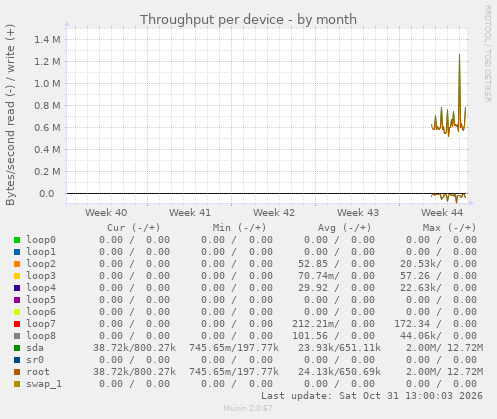Click the 0.2 M y-axis label
Image resolution: width=497 pixels, height=419 pixels.
pyautogui.click(x=47, y=172)
